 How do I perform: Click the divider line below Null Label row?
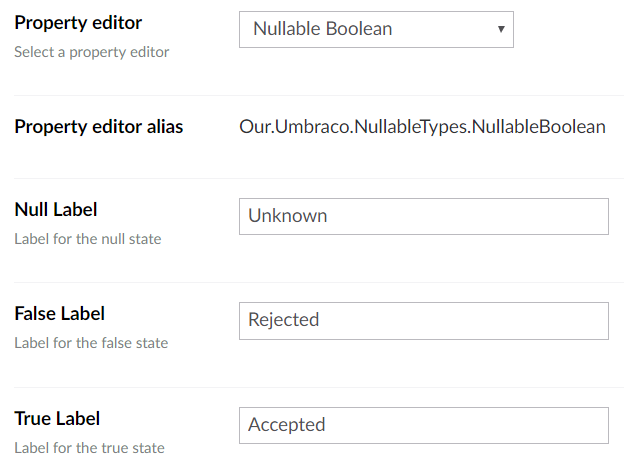(319, 283)
